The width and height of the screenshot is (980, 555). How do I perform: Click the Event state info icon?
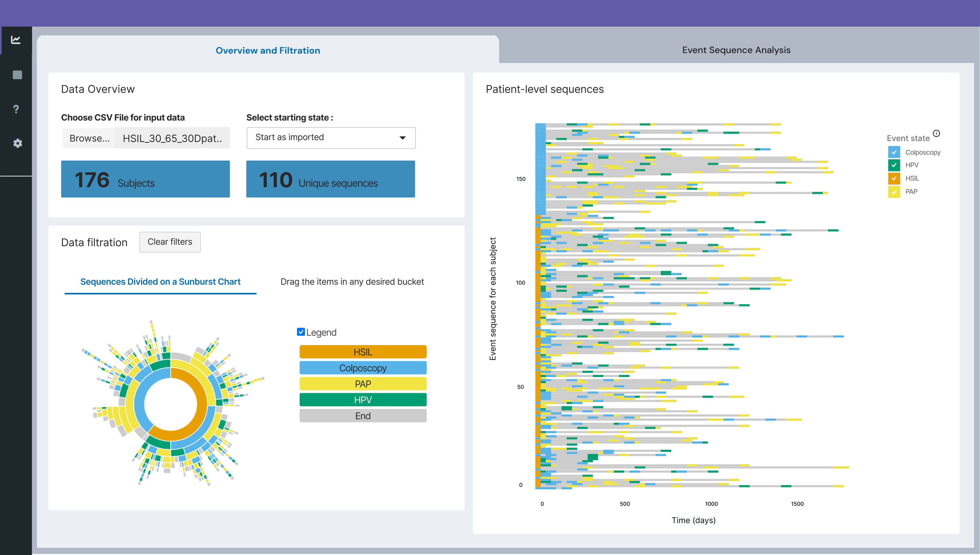tap(936, 133)
